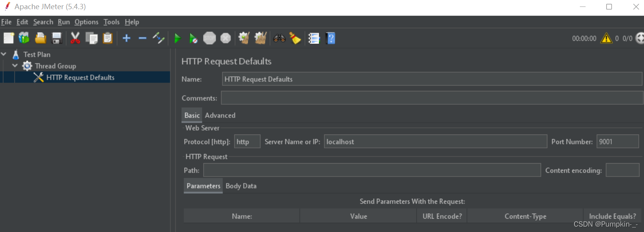Select Thread Group in the tree
This screenshot has height=232, width=644.
pyautogui.click(x=55, y=66)
